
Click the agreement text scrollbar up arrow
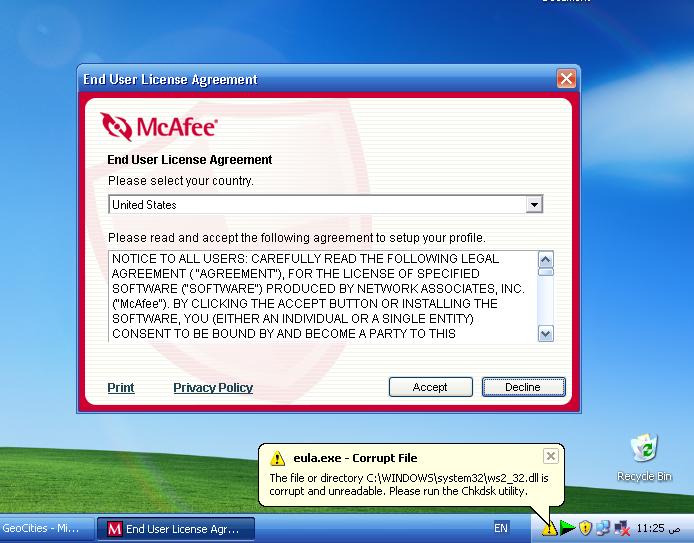tap(545, 259)
